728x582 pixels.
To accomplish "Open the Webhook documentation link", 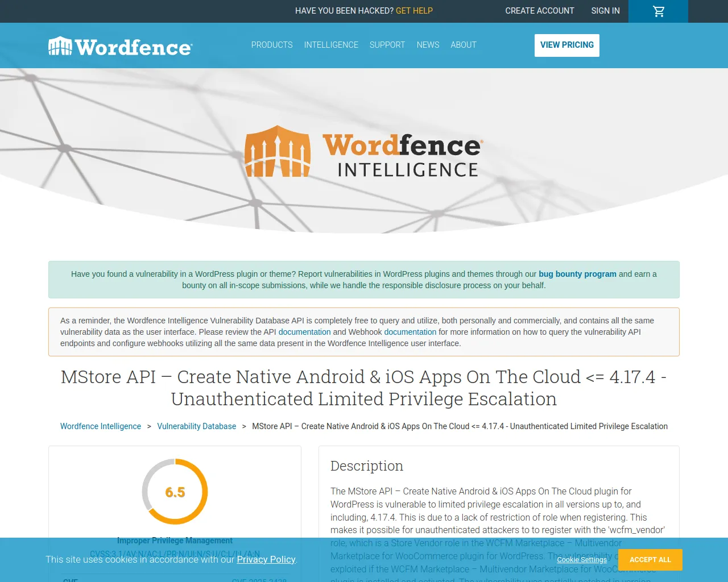I will coord(410,332).
